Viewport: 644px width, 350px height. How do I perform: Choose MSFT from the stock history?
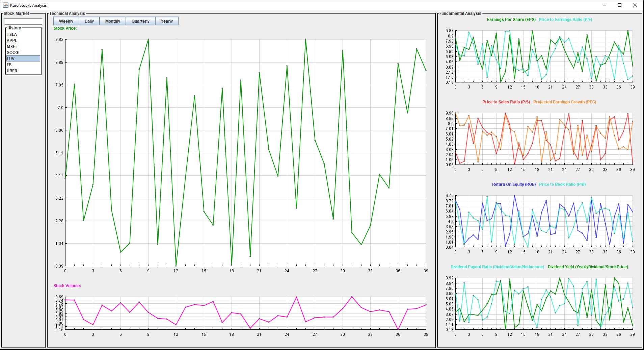tap(12, 46)
